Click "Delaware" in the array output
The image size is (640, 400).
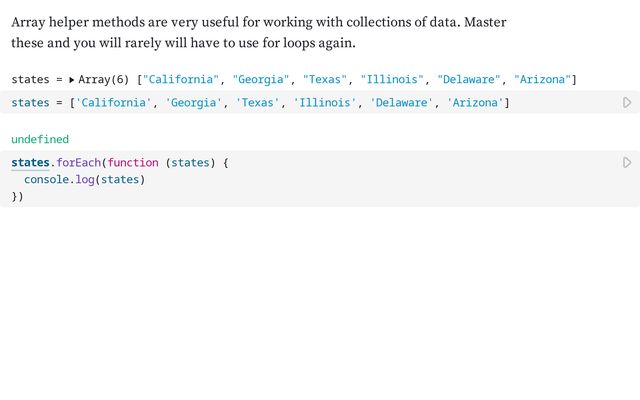469,79
